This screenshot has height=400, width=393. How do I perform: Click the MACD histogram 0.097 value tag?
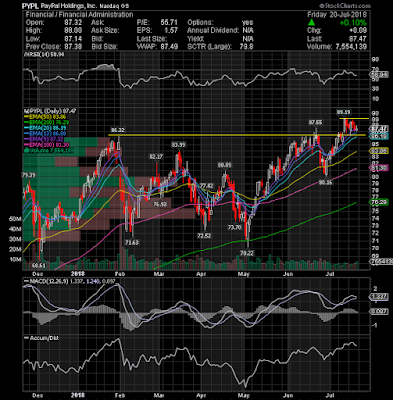click(379, 311)
